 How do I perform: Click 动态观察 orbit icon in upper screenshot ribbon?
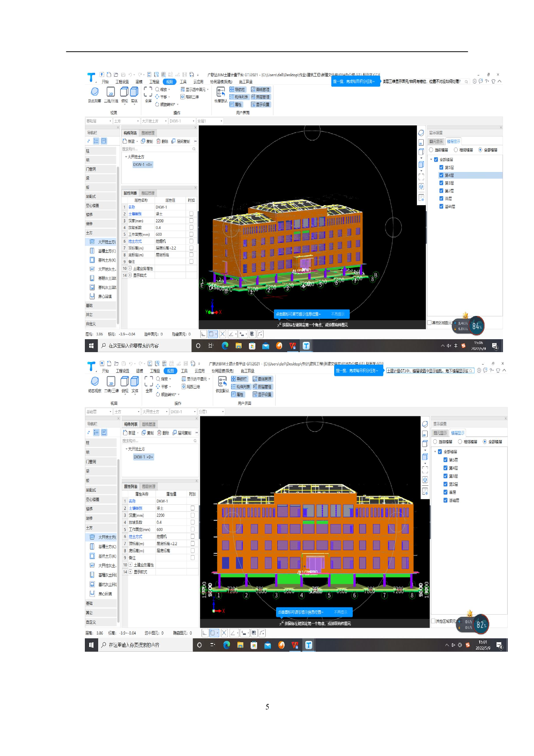pyautogui.click(x=95, y=92)
